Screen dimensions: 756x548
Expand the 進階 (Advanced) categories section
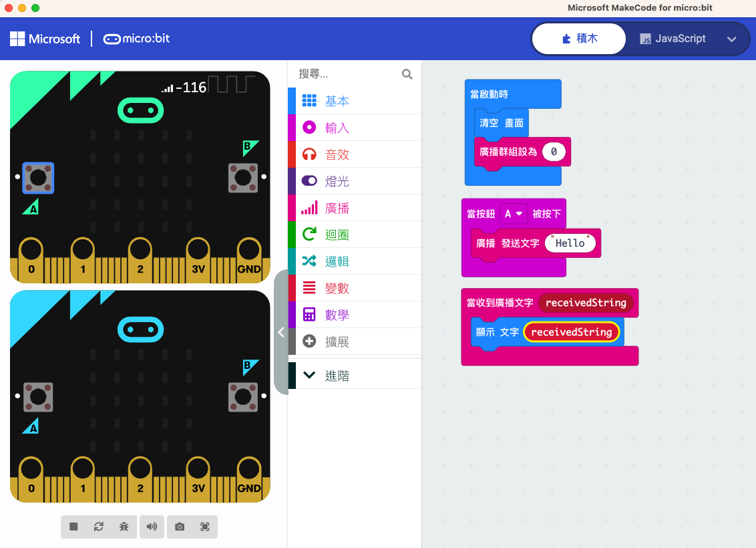coord(337,376)
